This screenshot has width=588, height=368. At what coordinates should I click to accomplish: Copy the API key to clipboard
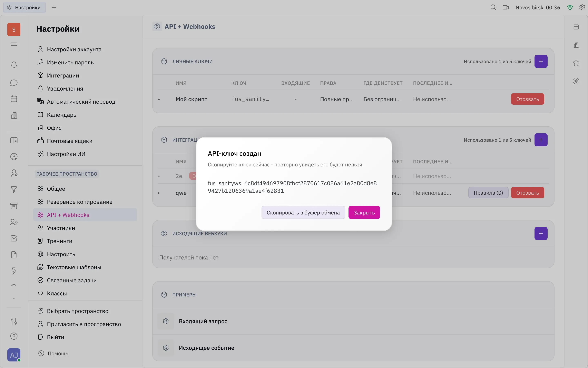click(x=303, y=212)
